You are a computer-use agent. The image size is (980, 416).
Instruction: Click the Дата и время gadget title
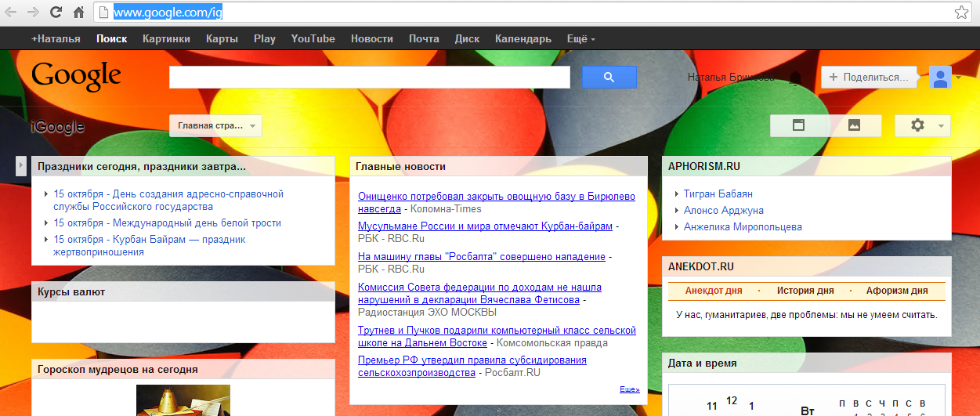click(x=702, y=363)
